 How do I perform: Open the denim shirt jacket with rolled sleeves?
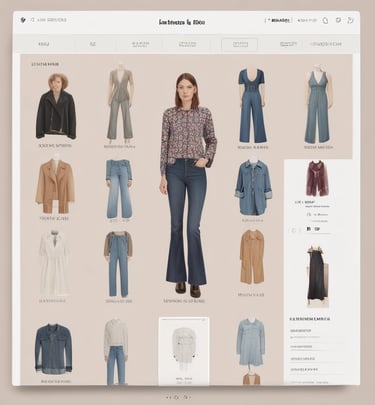pyautogui.click(x=253, y=187)
